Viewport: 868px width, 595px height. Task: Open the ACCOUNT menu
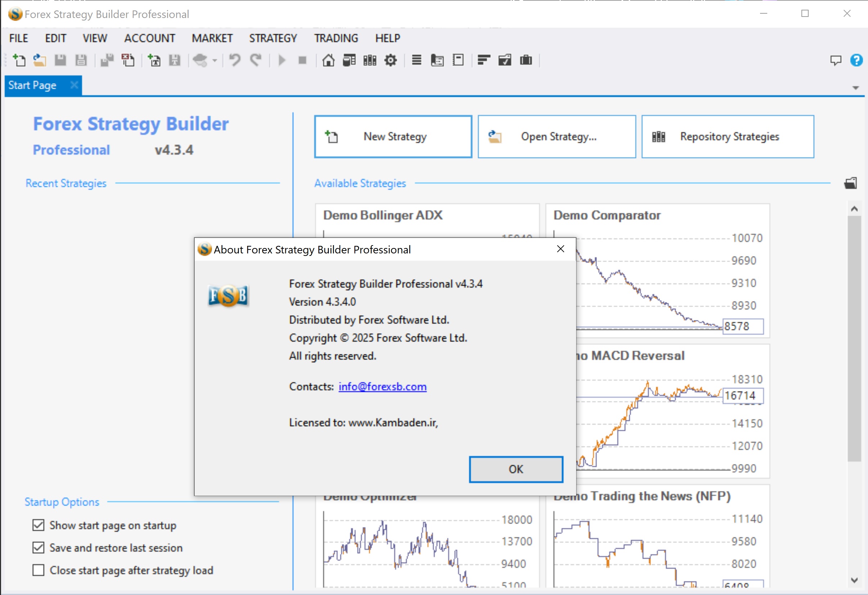[x=150, y=38]
